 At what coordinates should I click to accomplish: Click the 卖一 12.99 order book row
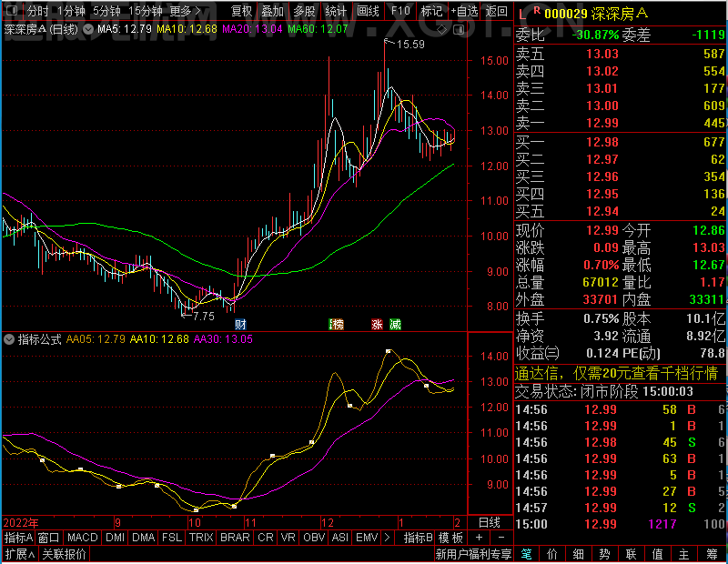[621, 123]
